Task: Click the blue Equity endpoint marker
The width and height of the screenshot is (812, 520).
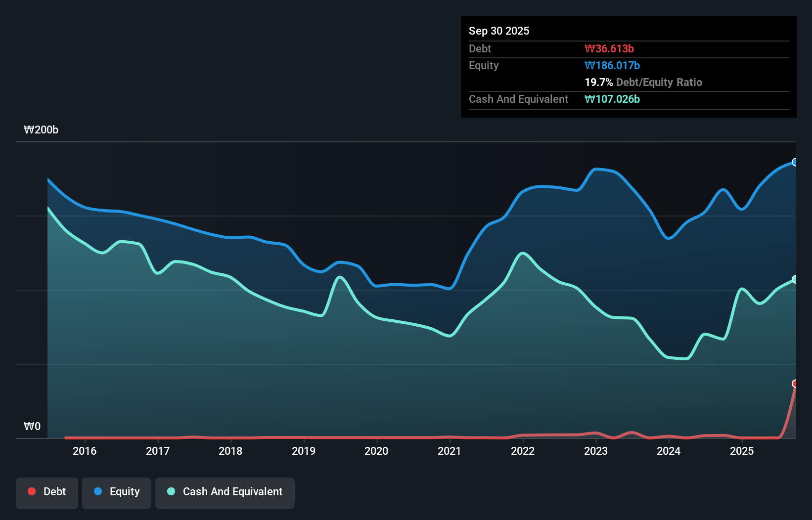Action: tap(795, 162)
